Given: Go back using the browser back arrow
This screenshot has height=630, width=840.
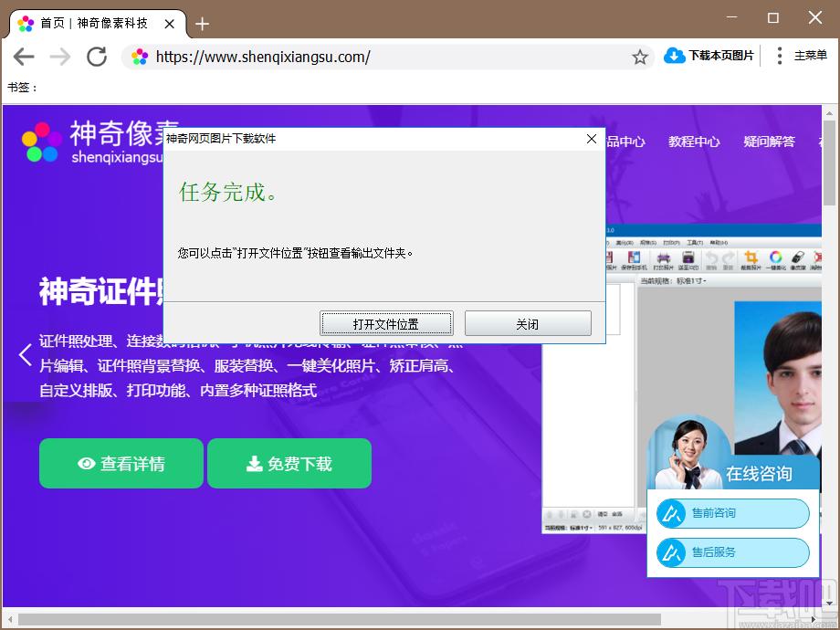Looking at the screenshot, I should (24, 57).
